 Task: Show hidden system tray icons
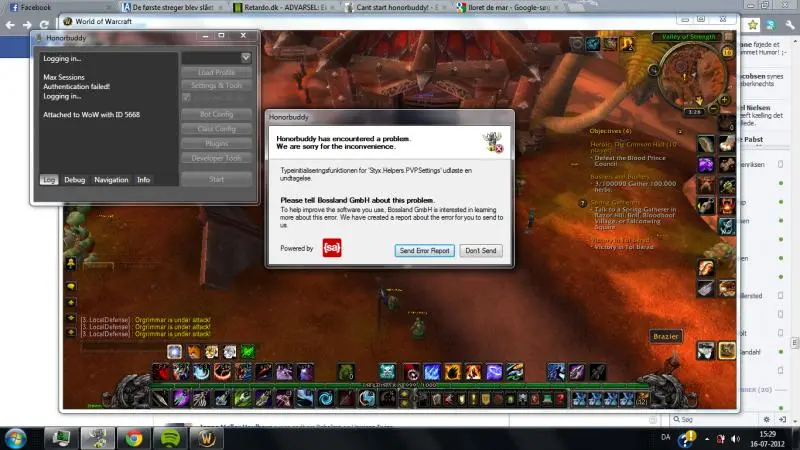(x=707, y=439)
